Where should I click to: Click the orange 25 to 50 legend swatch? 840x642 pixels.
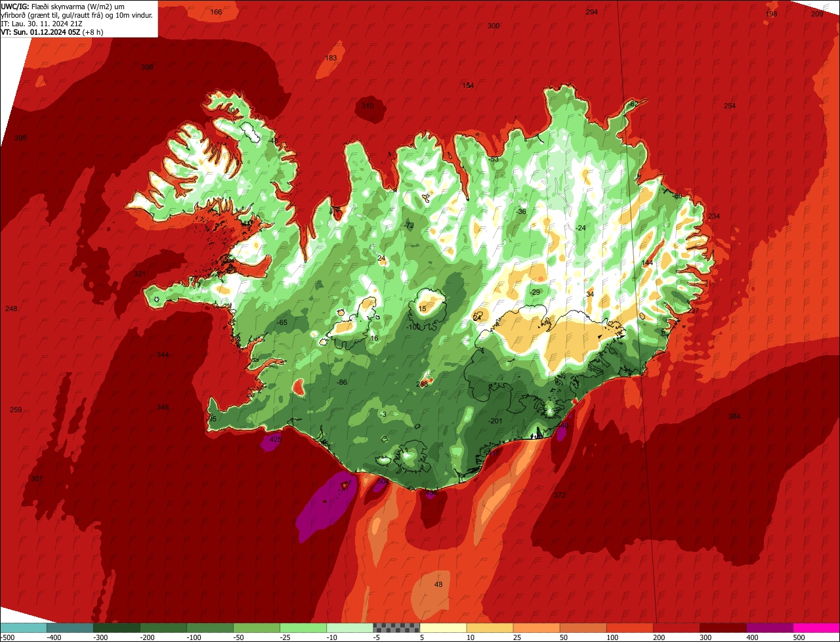point(536,628)
